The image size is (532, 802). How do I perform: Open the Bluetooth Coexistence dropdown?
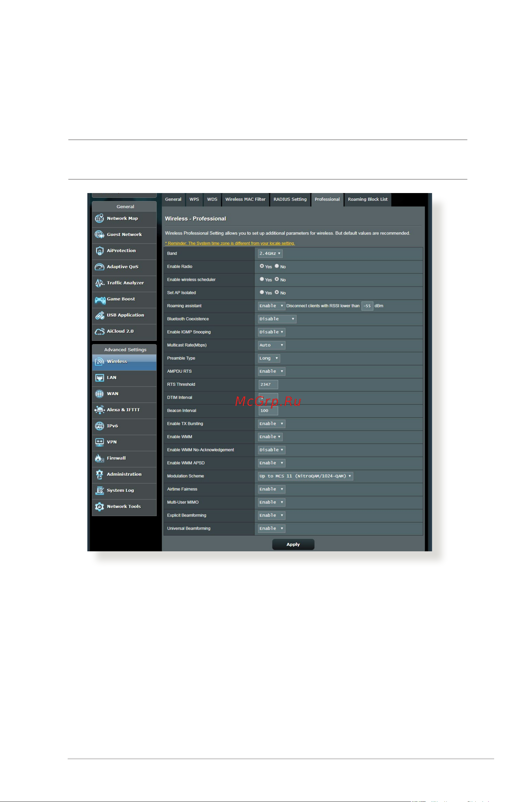point(277,319)
